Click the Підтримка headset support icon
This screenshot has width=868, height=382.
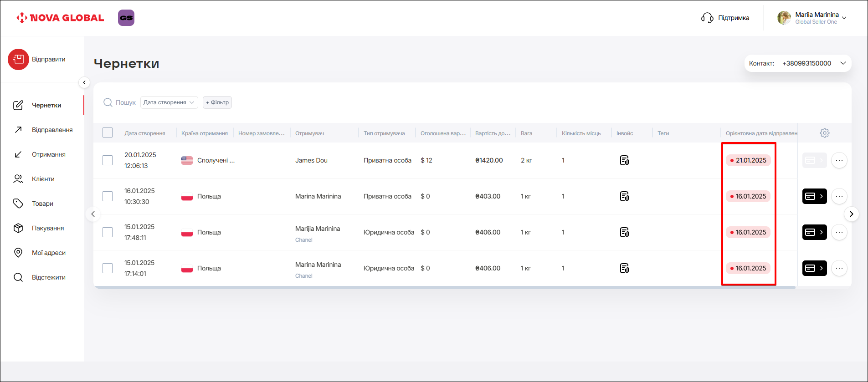(707, 18)
